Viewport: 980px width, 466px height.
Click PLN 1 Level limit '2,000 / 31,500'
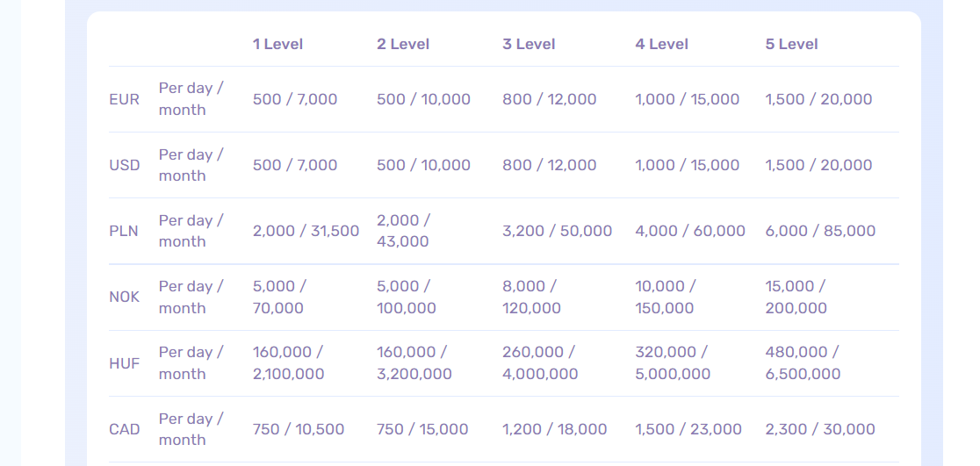306,231
